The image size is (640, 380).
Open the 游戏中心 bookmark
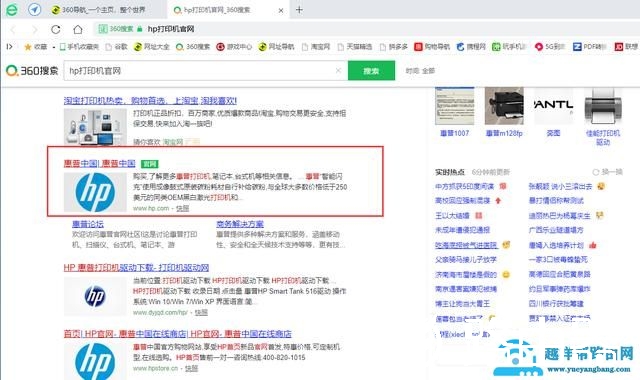coord(234,47)
